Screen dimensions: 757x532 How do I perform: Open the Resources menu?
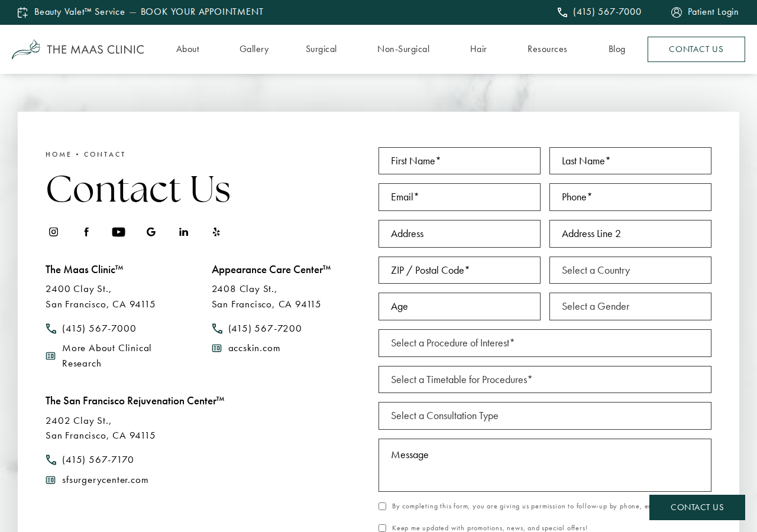[x=547, y=49]
